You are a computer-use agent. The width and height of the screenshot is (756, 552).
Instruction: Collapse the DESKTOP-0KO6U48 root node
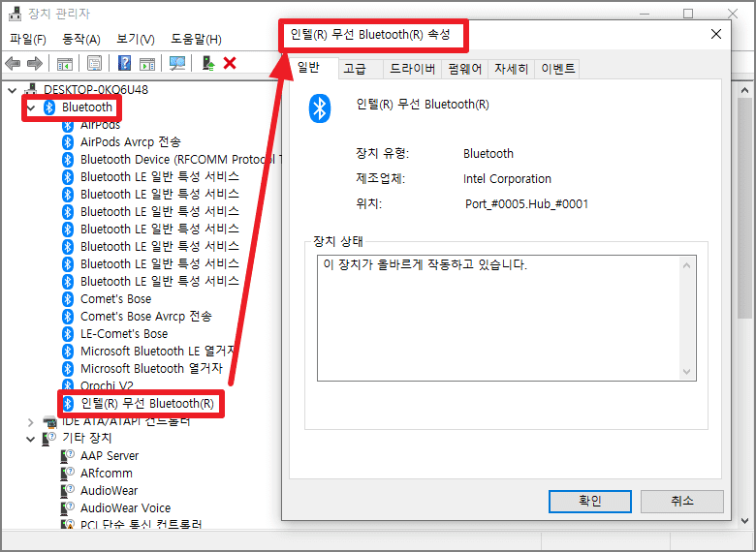click(x=13, y=90)
